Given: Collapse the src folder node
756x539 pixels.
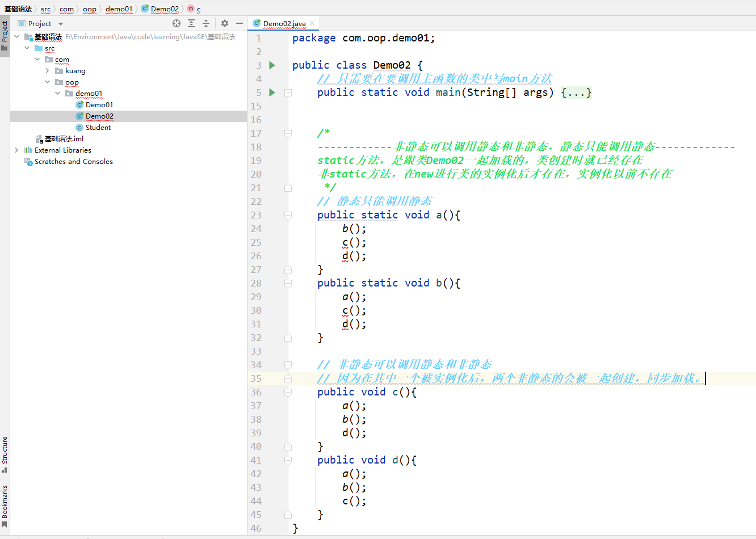Looking at the screenshot, I should tap(27, 48).
